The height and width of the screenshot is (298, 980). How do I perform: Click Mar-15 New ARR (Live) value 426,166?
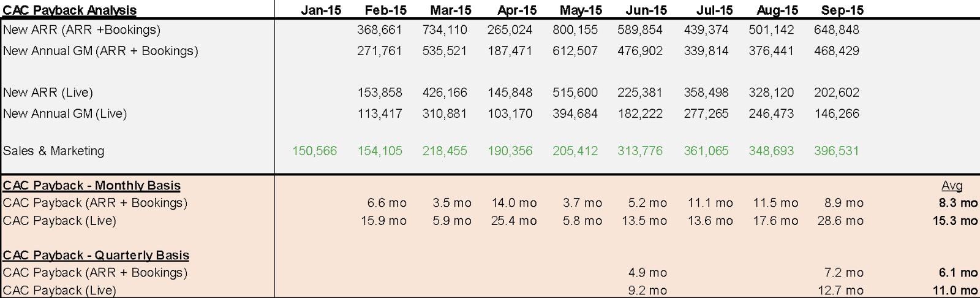pos(445,93)
